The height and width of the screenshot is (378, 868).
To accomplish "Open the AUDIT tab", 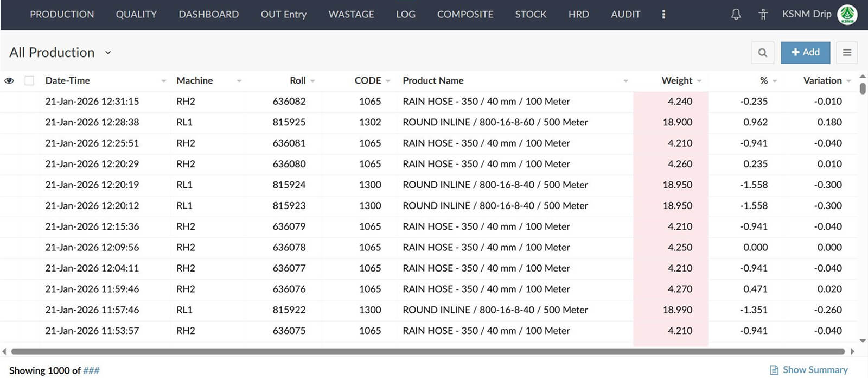I will (626, 15).
